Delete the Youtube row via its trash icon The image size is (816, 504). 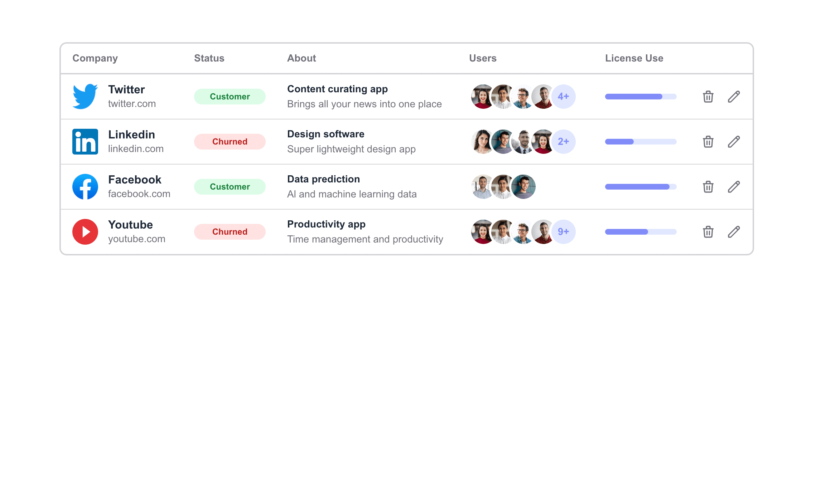[708, 231]
